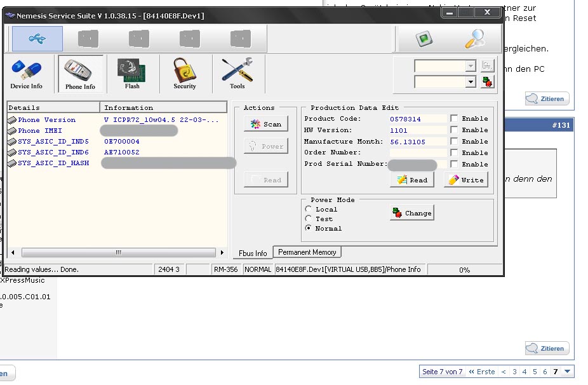The height and width of the screenshot is (385, 588).
Task: Click the magnifying glass search icon
Action: tap(475, 38)
